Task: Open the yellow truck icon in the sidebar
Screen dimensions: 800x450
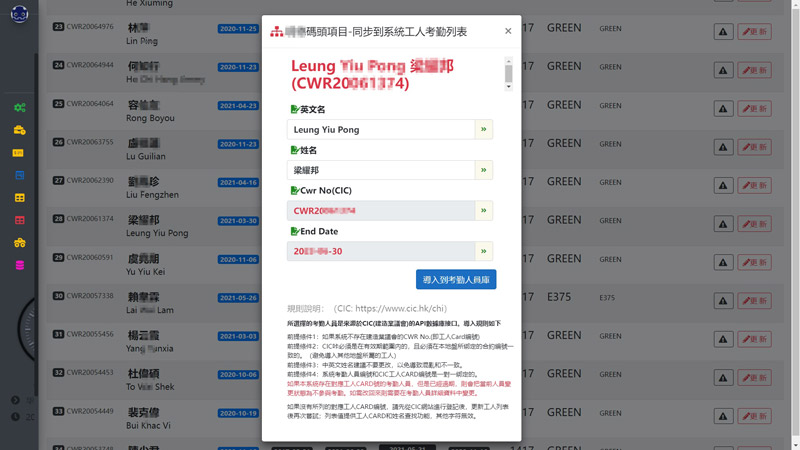Action: 19,130
